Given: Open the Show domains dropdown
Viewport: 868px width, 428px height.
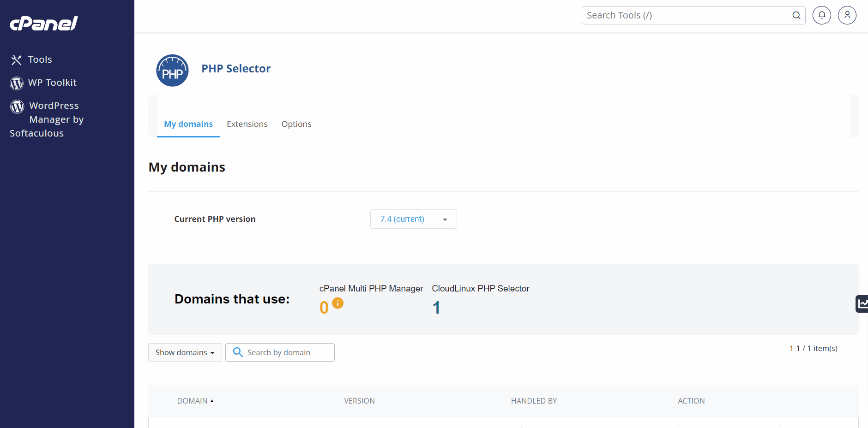Looking at the screenshot, I should (x=185, y=352).
